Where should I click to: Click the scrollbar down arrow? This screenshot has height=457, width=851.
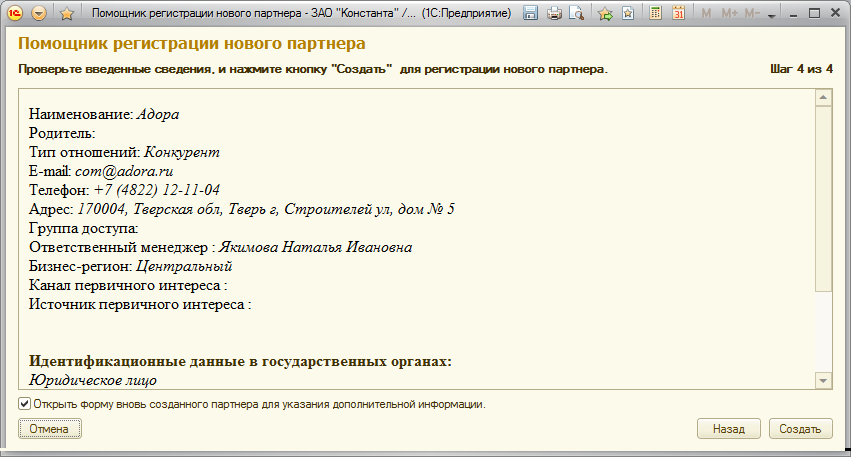point(823,380)
